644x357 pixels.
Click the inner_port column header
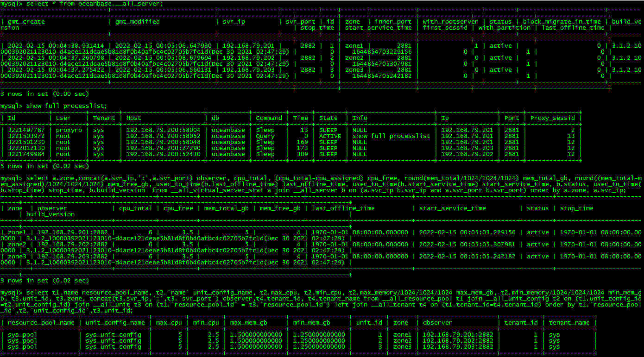393,22
